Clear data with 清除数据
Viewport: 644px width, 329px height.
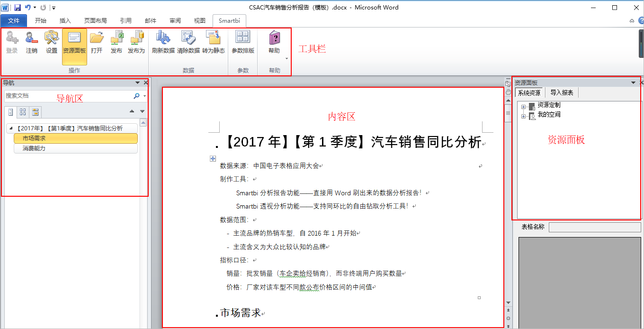click(188, 42)
